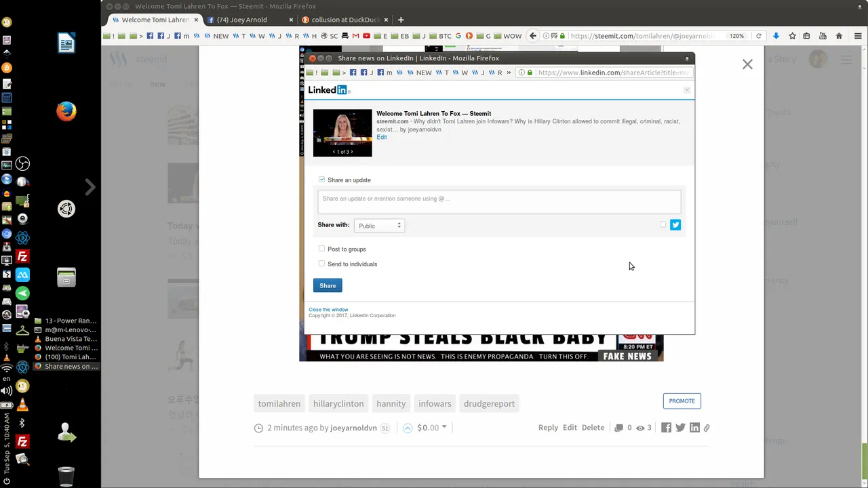The height and width of the screenshot is (488, 868).
Task: Open the hillaryclinton tag
Action: [338, 403]
